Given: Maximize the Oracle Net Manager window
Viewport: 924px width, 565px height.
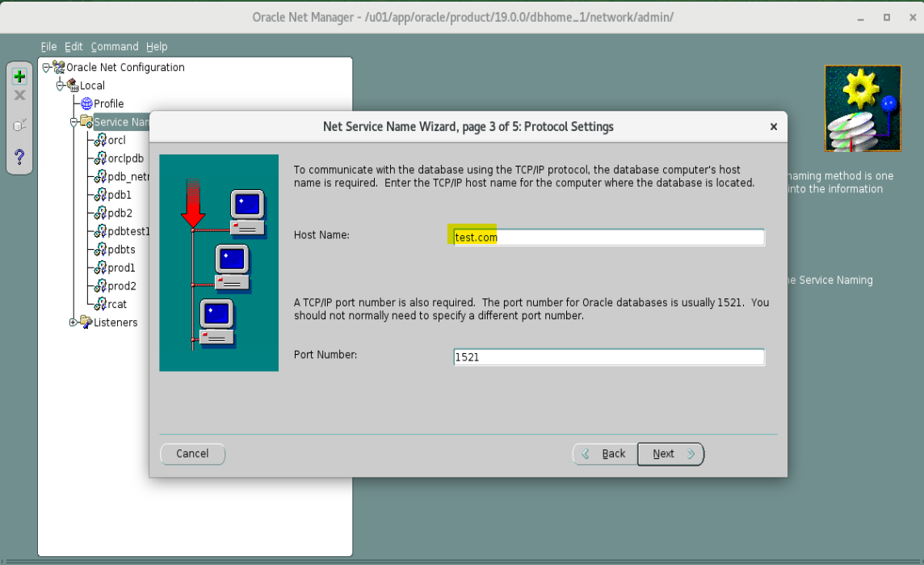Looking at the screenshot, I should (886, 18).
